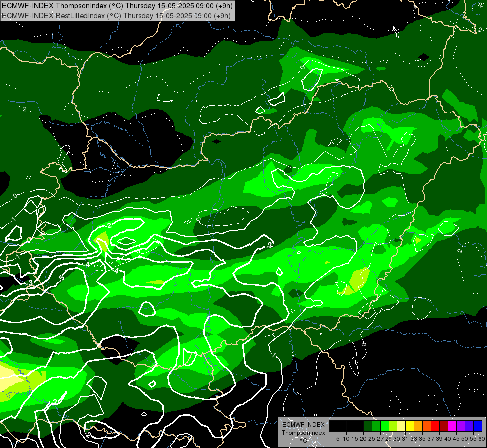This screenshot has height=448, width=487.
Task: Click 'ThompsonIndex' label inside the legend box
Action: tap(303, 433)
